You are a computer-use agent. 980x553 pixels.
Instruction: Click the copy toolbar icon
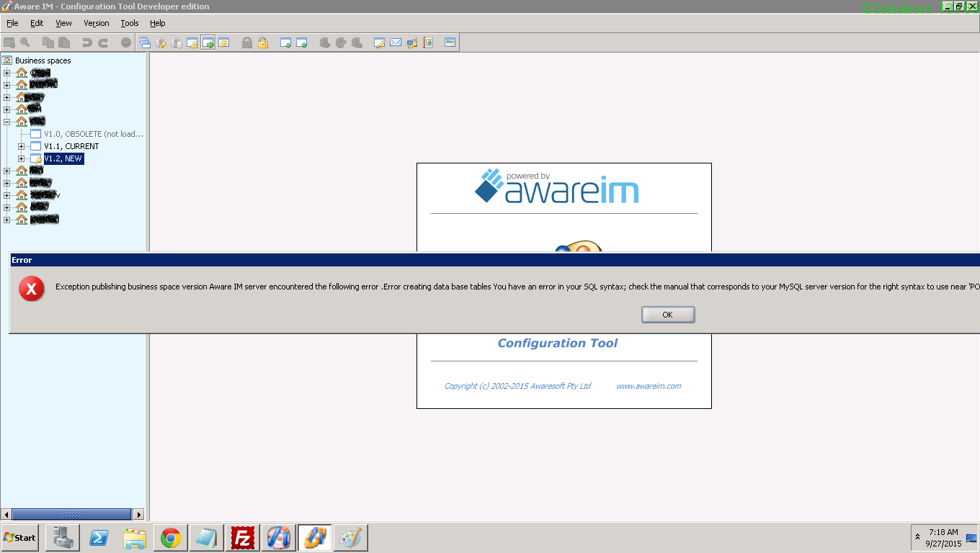click(x=48, y=42)
